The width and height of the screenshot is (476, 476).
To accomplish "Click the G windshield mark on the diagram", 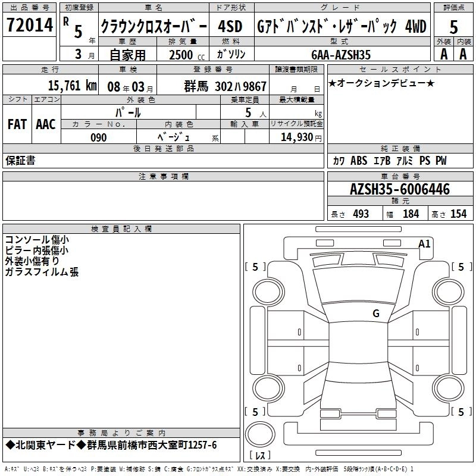I will pyautogui.click(x=376, y=314).
